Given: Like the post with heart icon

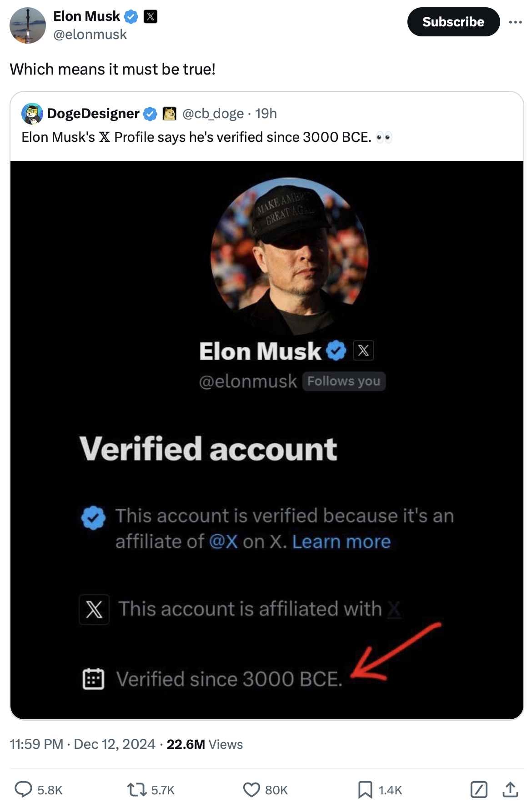Looking at the screenshot, I should click(x=251, y=789).
